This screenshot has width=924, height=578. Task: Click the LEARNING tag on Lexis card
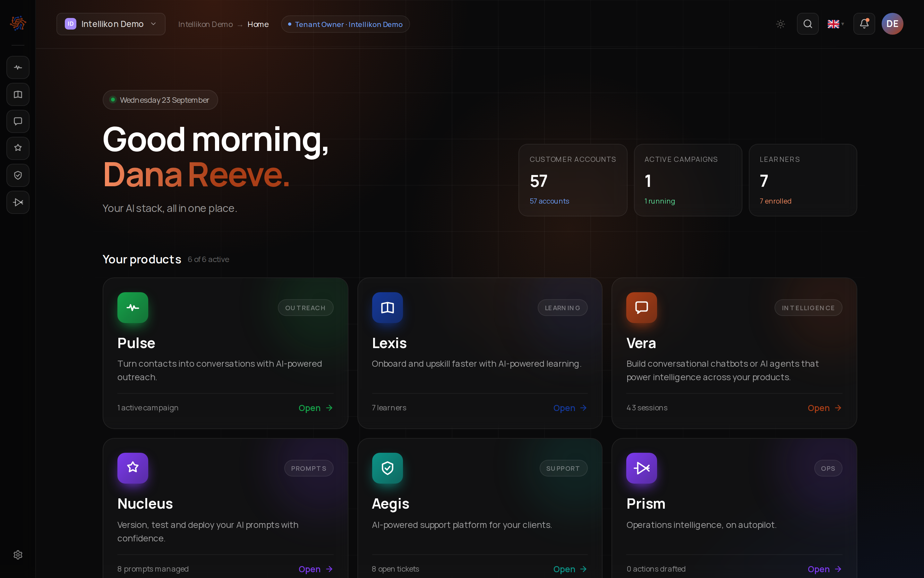[x=562, y=308]
